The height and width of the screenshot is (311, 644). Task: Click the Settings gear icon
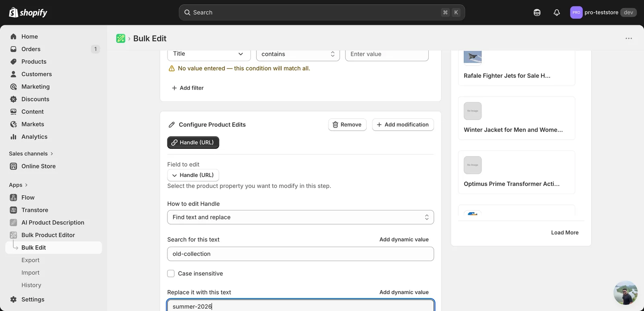pos(13,299)
